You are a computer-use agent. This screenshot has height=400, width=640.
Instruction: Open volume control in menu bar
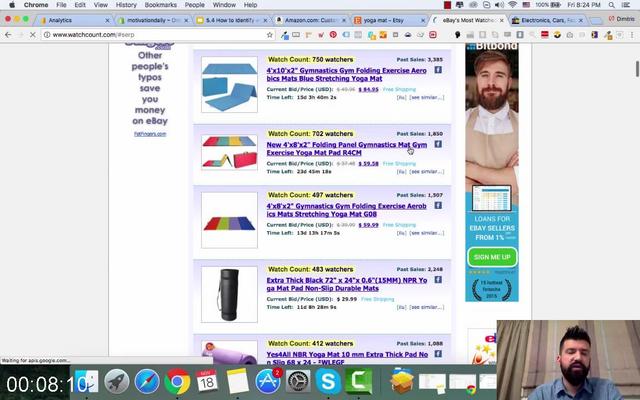click(x=499, y=5)
